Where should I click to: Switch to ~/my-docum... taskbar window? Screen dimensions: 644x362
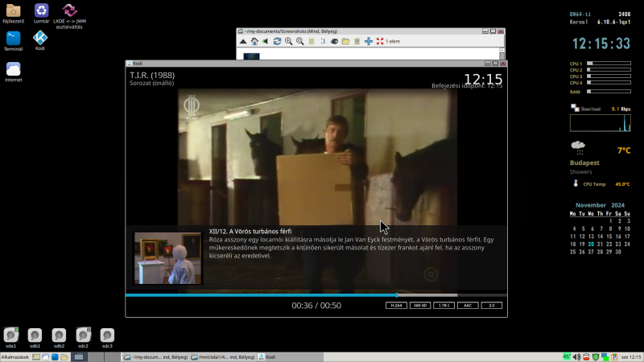(155, 357)
